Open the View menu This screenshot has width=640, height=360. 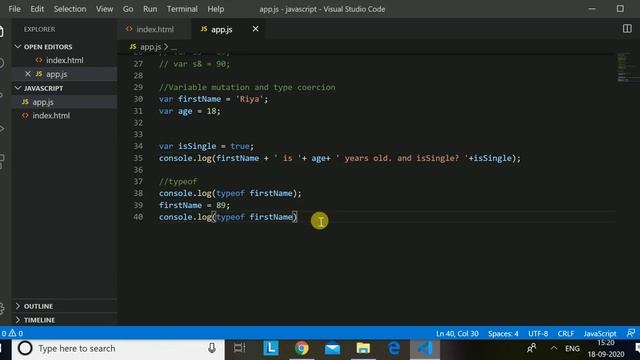click(x=104, y=9)
